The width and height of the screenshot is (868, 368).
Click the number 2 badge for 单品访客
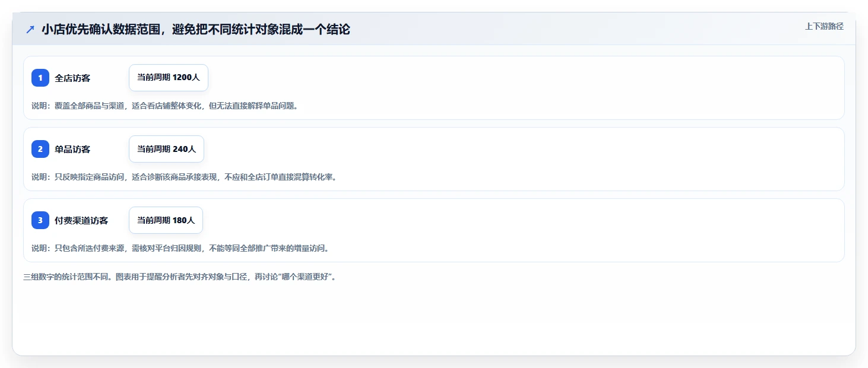coord(40,149)
